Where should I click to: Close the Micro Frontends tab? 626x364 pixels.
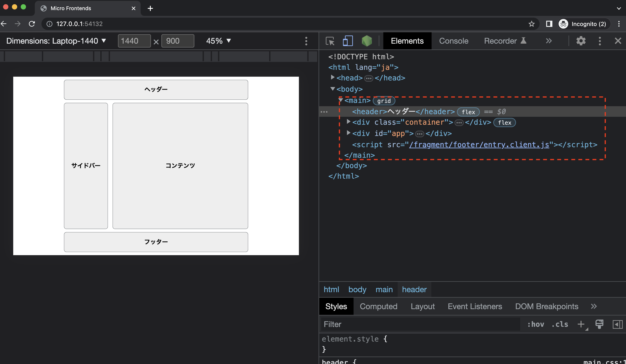pyautogui.click(x=133, y=8)
